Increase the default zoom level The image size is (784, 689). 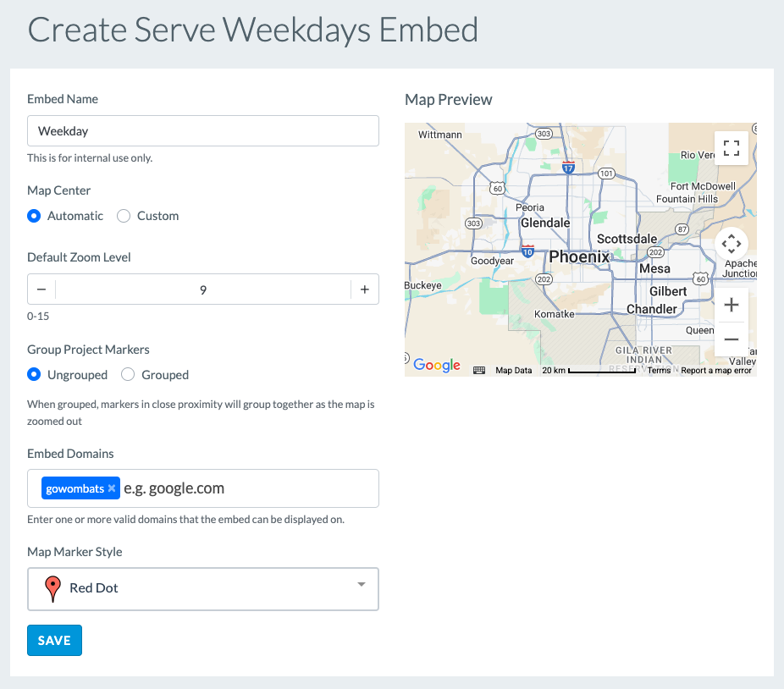365,289
